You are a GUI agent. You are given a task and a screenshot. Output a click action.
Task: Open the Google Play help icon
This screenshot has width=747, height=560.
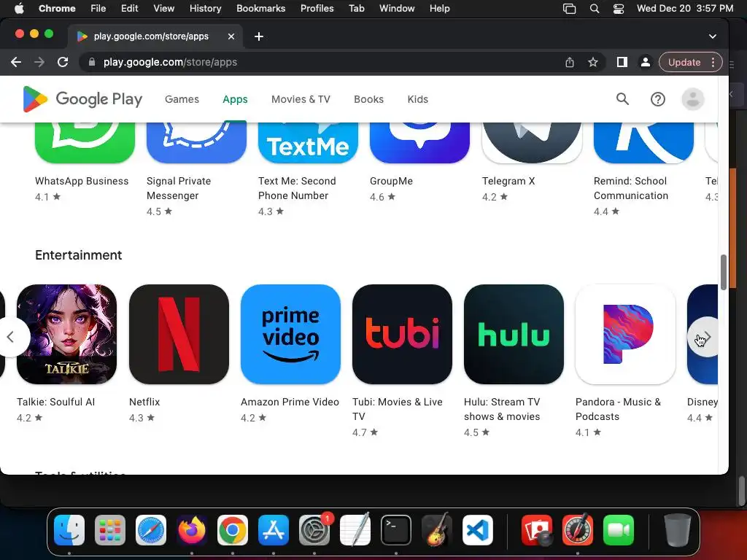[658, 99]
